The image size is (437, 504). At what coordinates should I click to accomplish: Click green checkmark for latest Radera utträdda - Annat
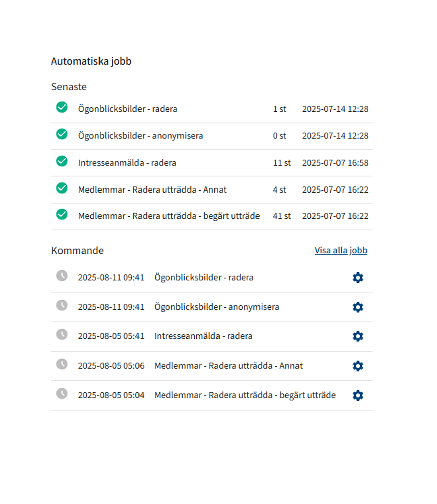coord(62,188)
